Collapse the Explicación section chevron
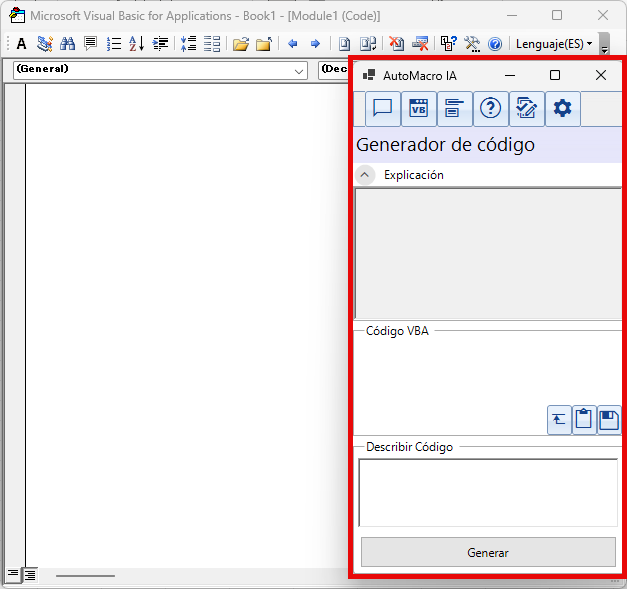 [365, 175]
